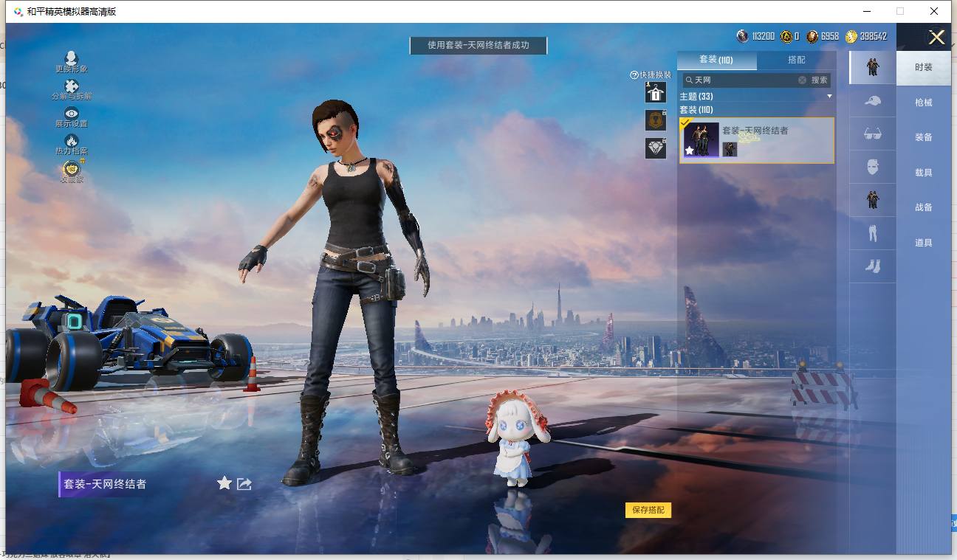
Task: Maximize the 和平精英模拟器高清版 window
Action: click(900, 11)
